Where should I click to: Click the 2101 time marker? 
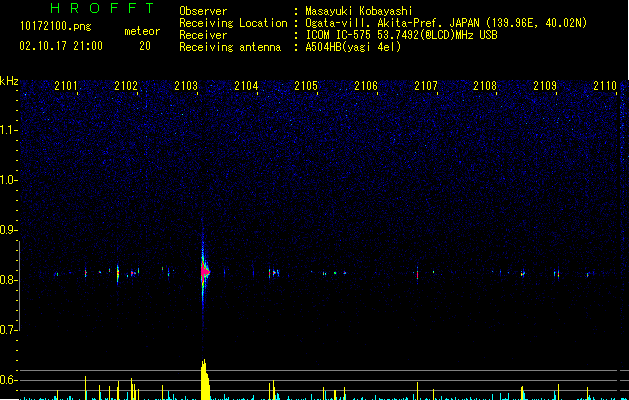tap(66, 86)
